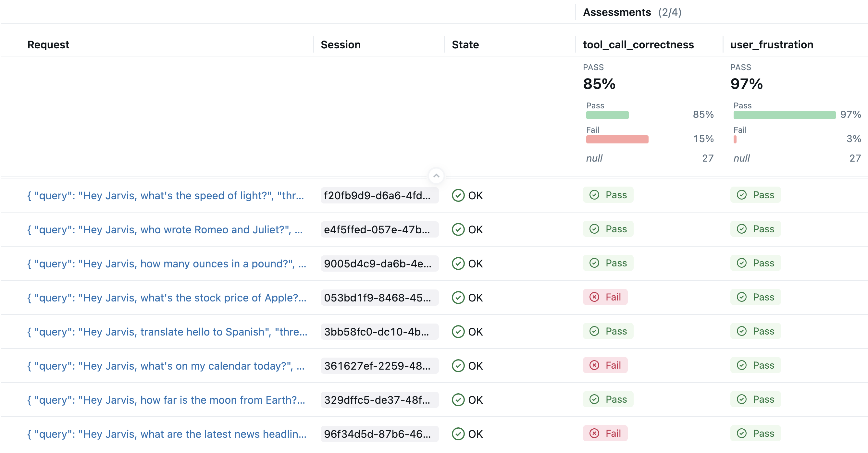Click the Pass percentage bar under tool_call_correctness
Image resolution: width=868 pixels, height=453 pixels.
pos(607,115)
